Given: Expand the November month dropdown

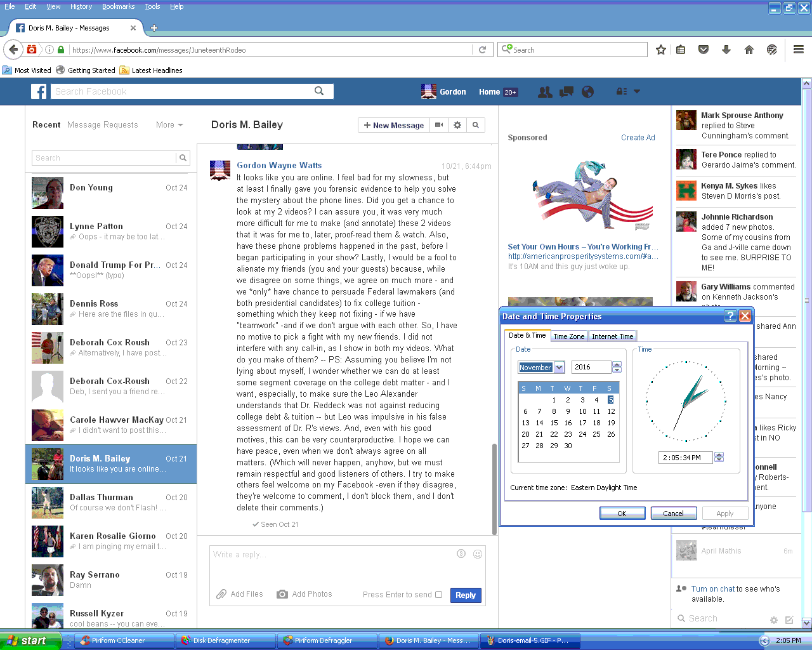Looking at the screenshot, I should (559, 368).
